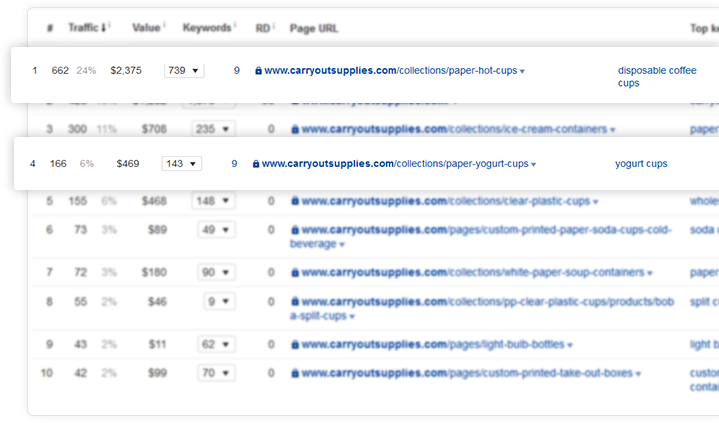Open the 143 keywords dropdown
Image resolution: width=719 pixels, height=423 pixels.
point(182,164)
